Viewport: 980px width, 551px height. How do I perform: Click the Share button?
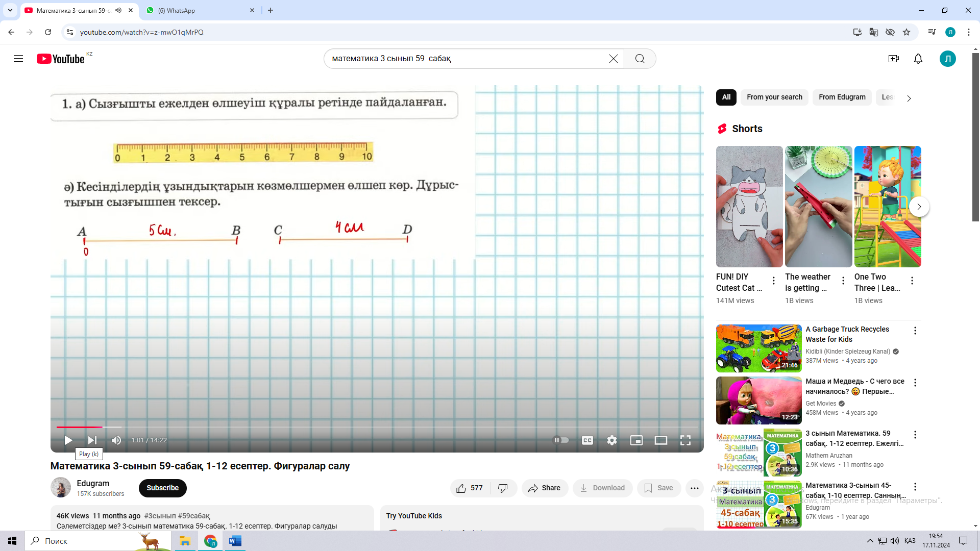click(x=544, y=488)
